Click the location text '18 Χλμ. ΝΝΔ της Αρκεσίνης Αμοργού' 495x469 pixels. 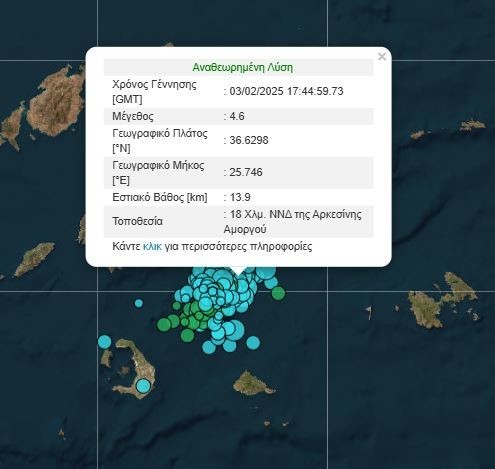point(293,222)
